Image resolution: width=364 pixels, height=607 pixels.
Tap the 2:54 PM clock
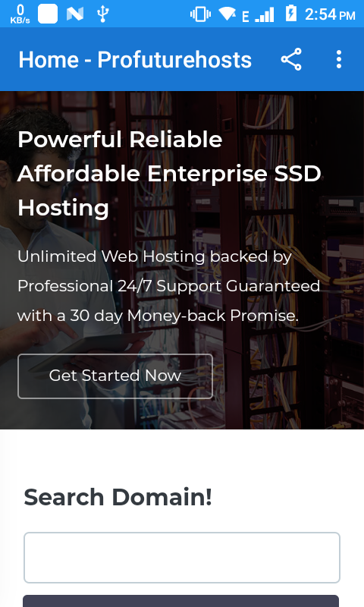click(x=330, y=14)
